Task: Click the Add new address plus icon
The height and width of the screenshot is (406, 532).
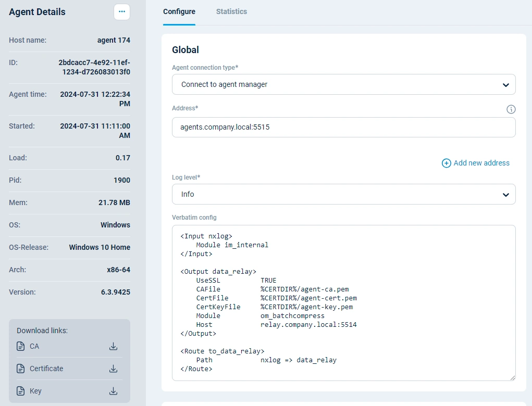Action: 447,163
